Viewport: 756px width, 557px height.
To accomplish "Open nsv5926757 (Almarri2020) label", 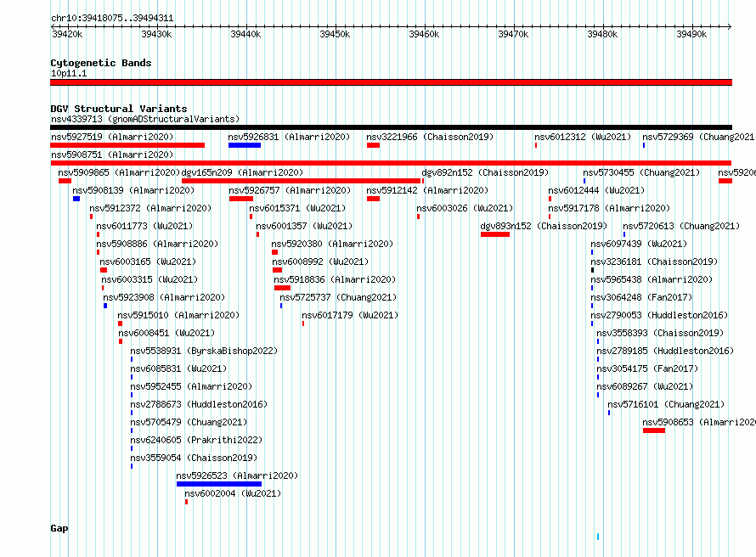I will [x=290, y=190].
